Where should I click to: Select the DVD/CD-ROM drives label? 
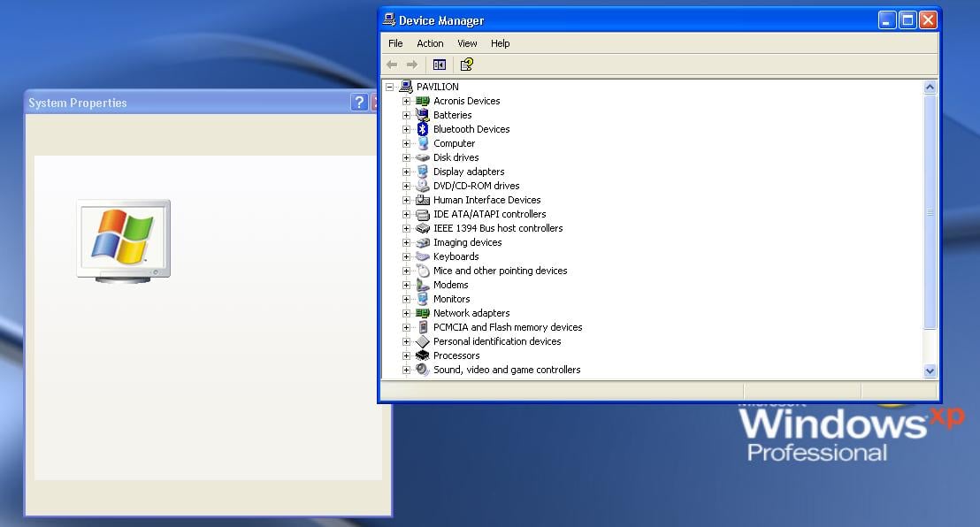[x=476, y=186]
